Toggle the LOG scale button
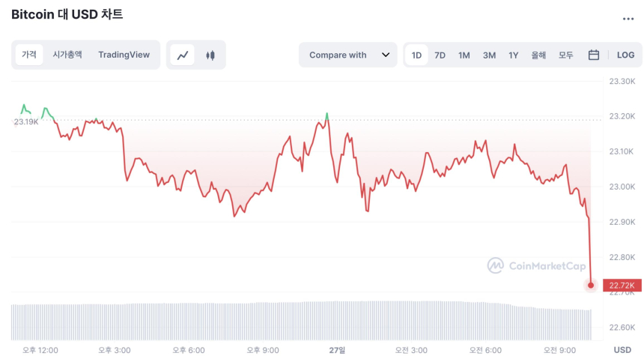 point(625,55)
